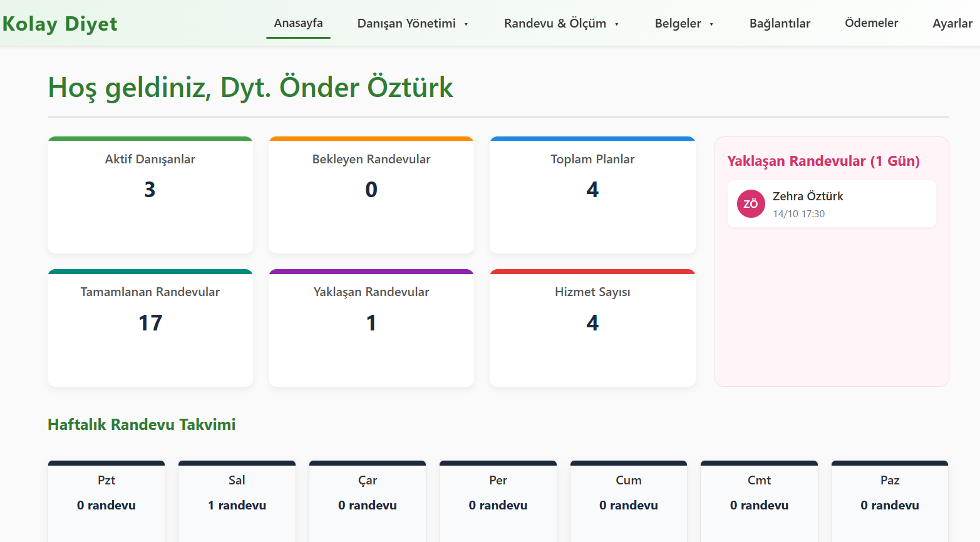Click the Toplam Planlar card
The image size is (980, 542).
[x=592, y=195]
